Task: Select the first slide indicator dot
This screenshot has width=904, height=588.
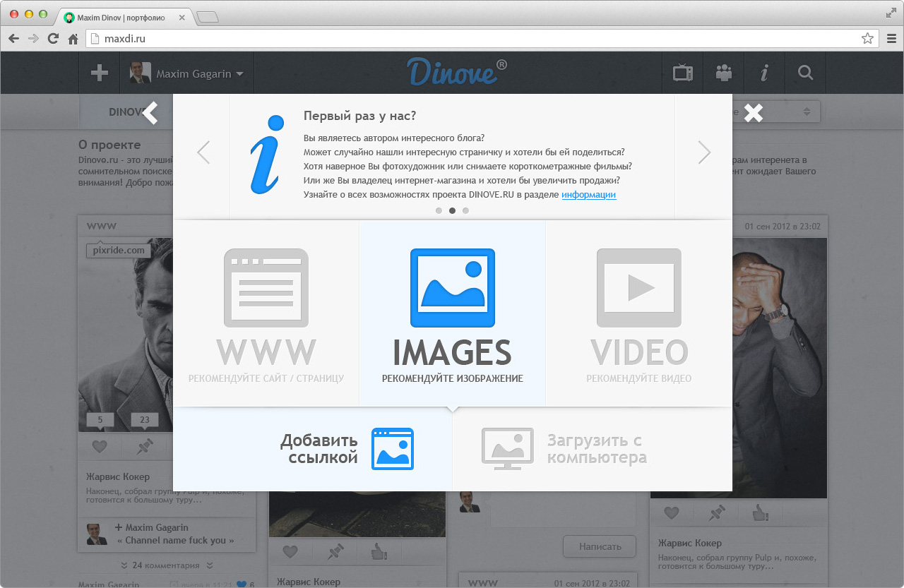Action: click(439, 210)
